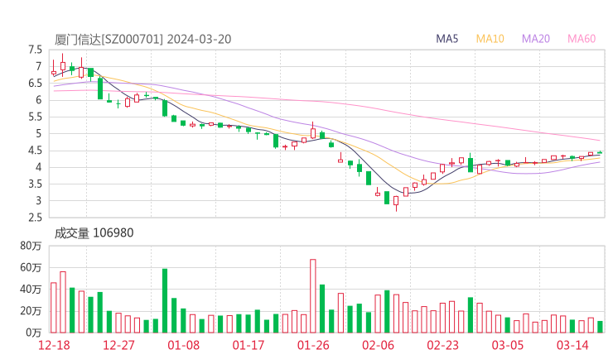Click the 01-17 date axis label

click(x=249, y=345)
